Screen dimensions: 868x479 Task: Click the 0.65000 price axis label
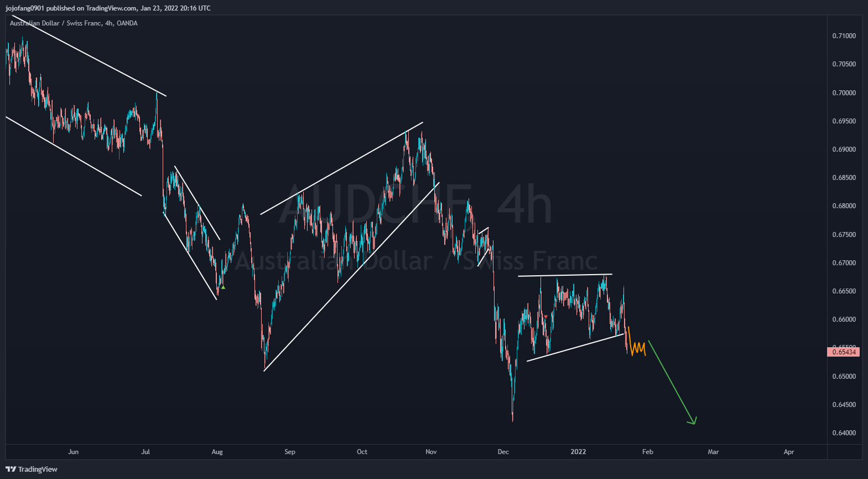coord(844,377)
